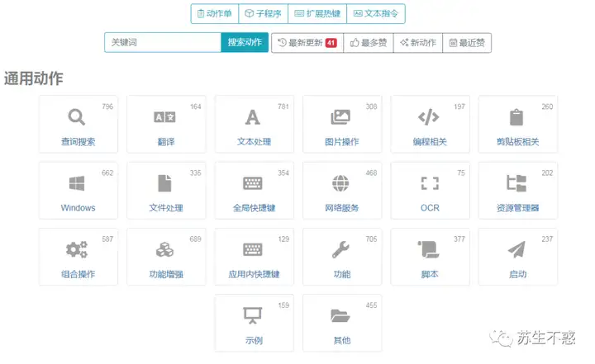Open the 资源管理器 category link
Viewport: 595px width, 364px height.
tap(518, 208)
